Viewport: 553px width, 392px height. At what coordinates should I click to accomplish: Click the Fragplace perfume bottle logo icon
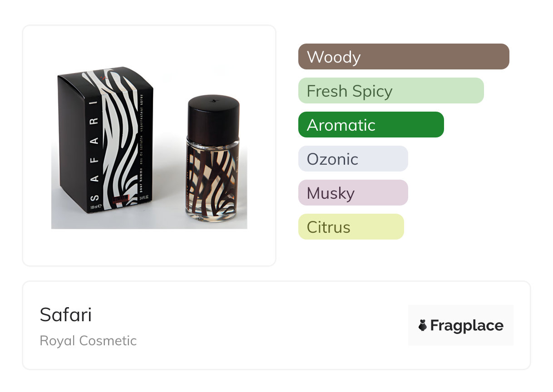pyautogui.click(x=423, y=325)
